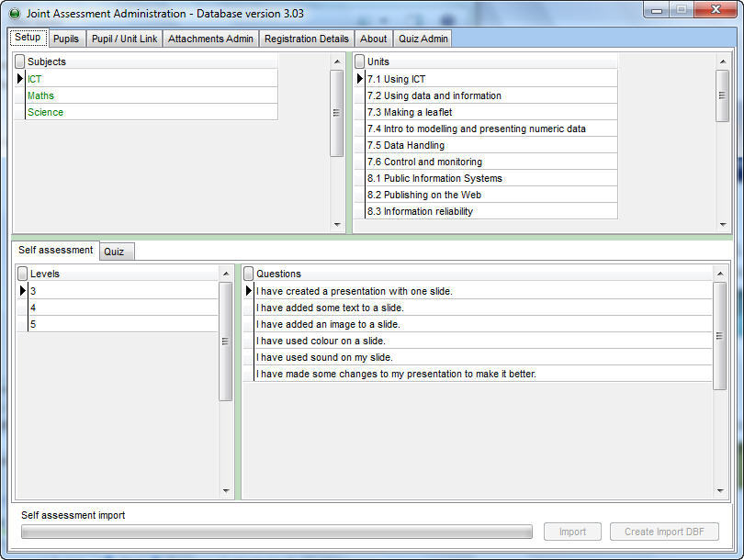Click the Units scrollbar down arrow
Screen dimensions: 744x560
(x=722, y=224)
